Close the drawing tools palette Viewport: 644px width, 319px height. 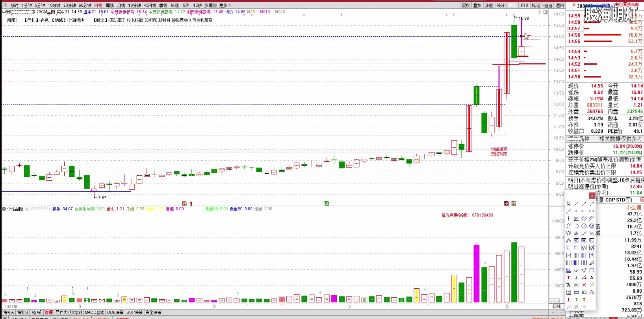(592, 195)
